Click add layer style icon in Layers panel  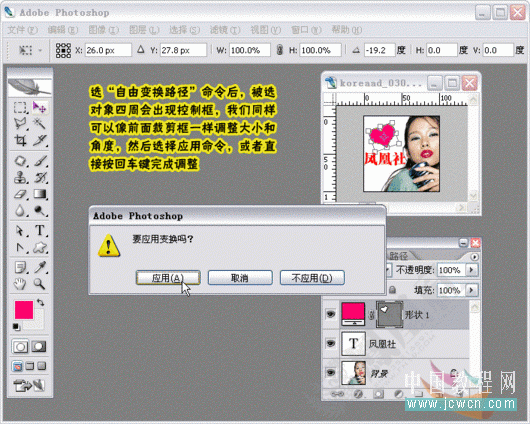click(x=358, y=394)
